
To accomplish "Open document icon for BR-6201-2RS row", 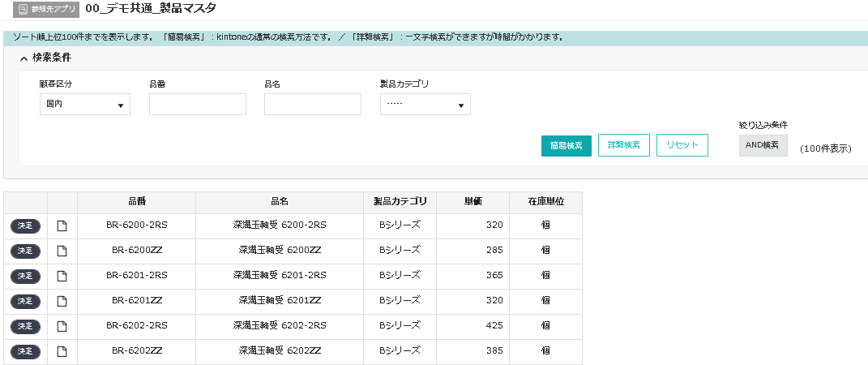I will [62, 276].
